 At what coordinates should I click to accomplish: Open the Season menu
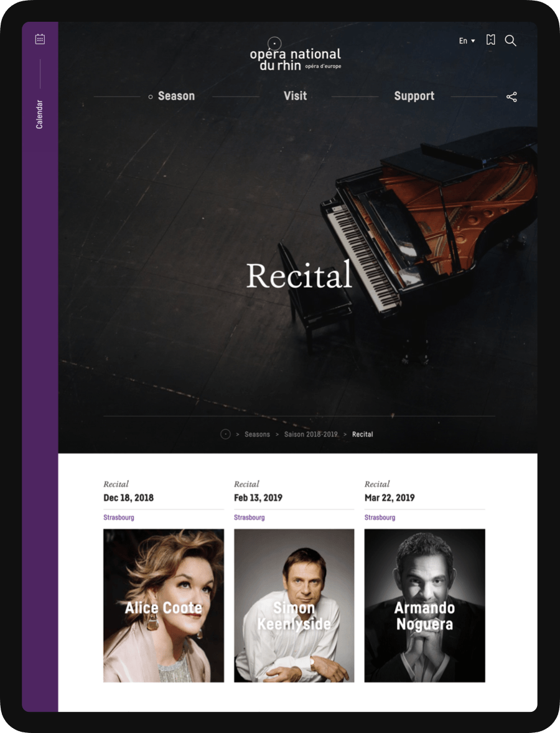pyautogui.click(x=176, y=96)
